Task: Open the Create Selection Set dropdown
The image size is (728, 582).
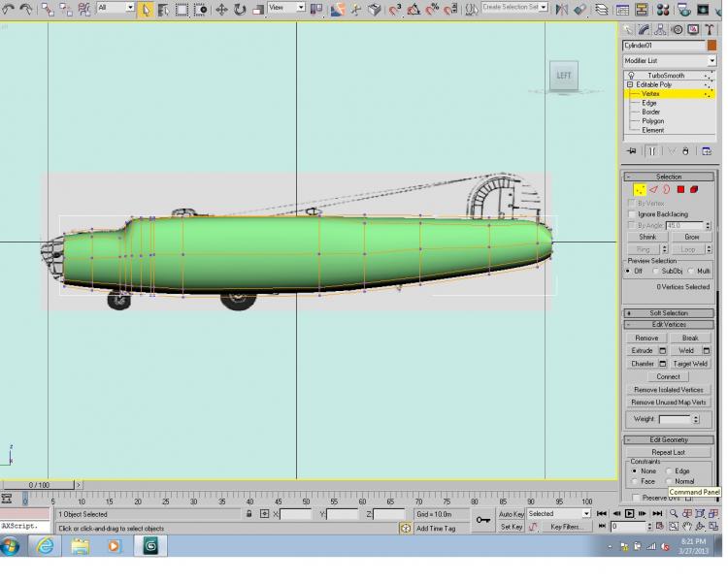Action: pyautogui.click(x=514, y=8)
